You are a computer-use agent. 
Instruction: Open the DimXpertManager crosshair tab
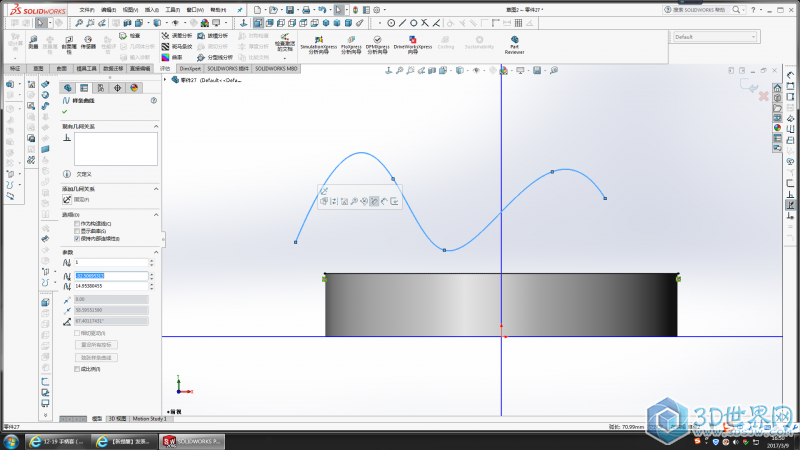117,88
